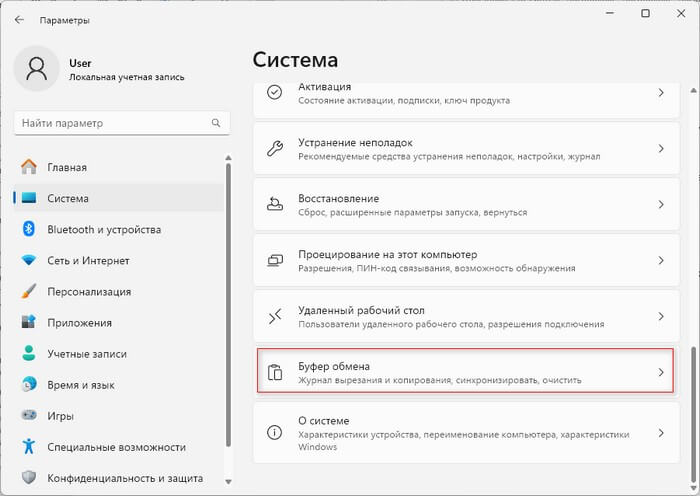Open Конфиденциальность и защита
This screenshot has width=700, height=496.
point(119,477)
